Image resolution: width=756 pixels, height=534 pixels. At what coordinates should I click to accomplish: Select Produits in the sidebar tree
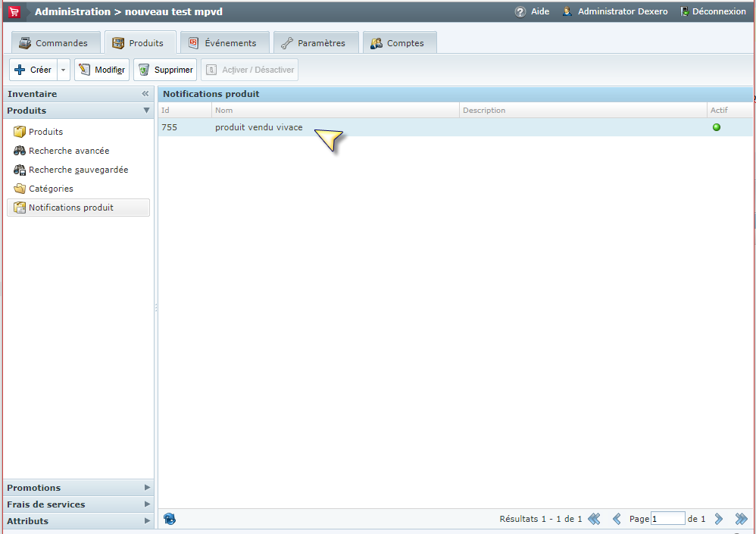tap(45, 132)
